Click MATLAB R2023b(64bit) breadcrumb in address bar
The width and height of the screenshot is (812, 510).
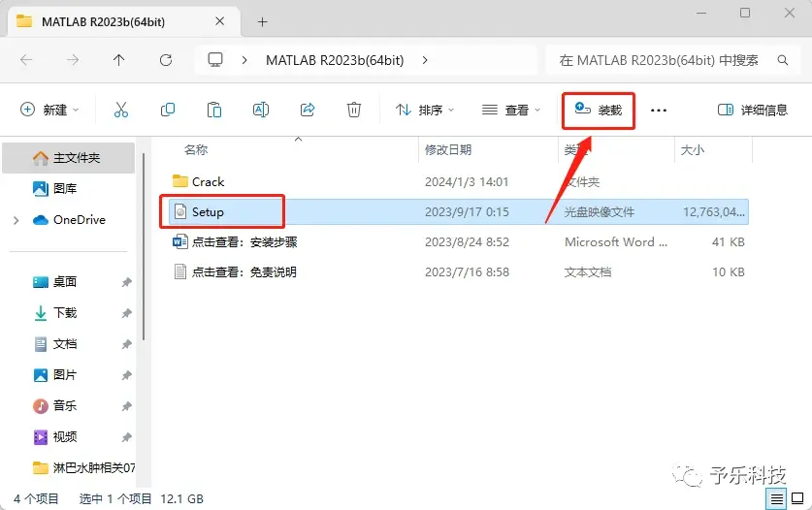[x=335, y=60]
